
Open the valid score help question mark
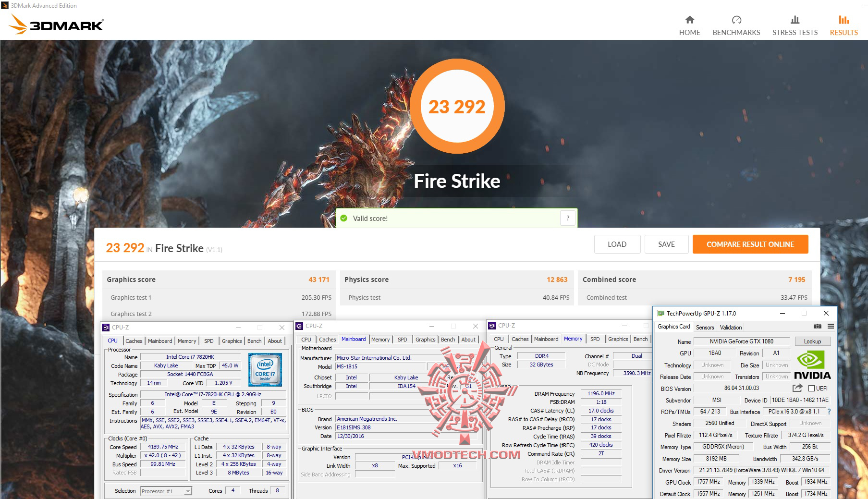(x=568, y=218)
